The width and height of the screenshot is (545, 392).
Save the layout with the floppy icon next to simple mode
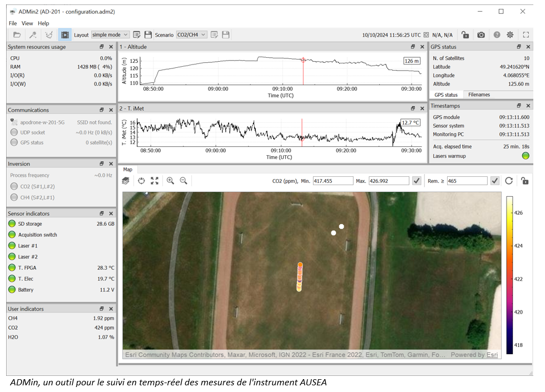click(148, 34)
